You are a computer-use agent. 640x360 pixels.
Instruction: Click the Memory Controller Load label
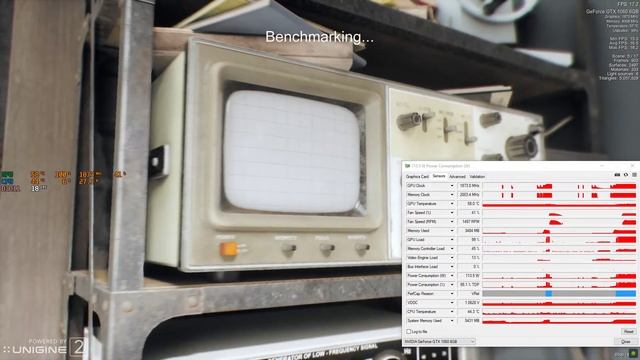pos(425,249)
